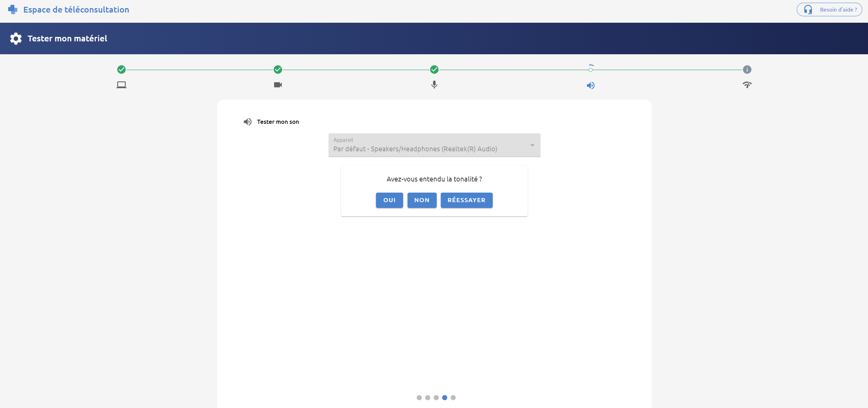Click the Tester mon son label

[278, 122]
